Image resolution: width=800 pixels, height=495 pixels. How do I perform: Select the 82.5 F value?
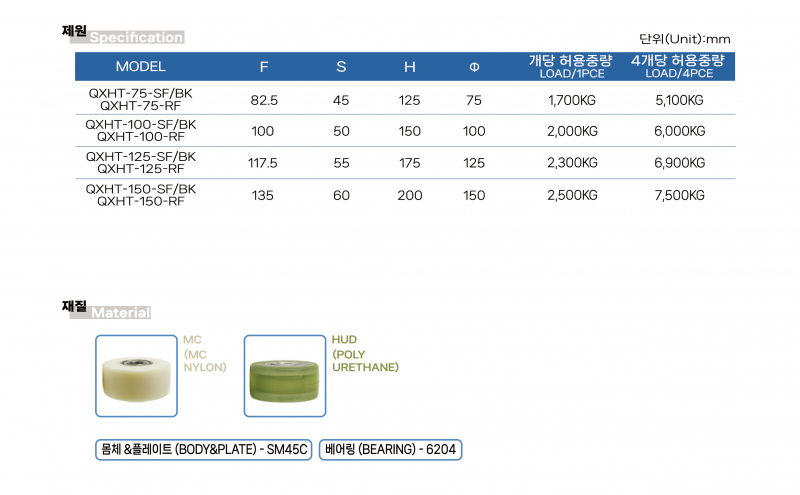[264, 100]
